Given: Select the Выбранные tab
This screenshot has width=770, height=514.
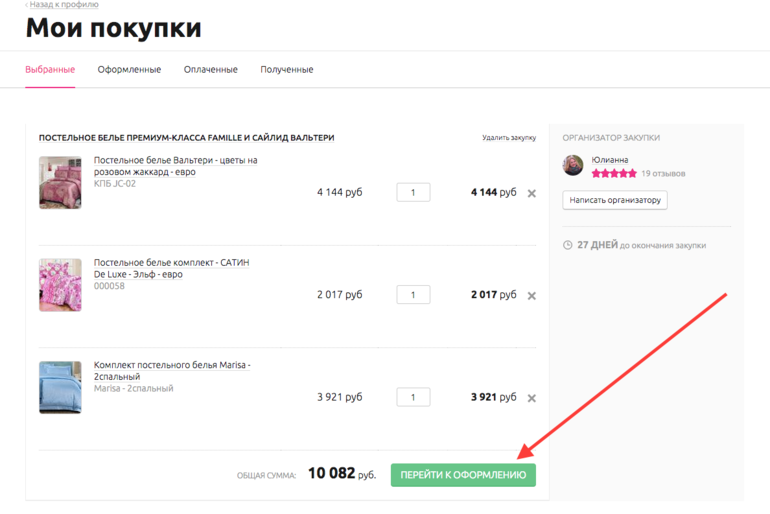Looking at the screenshot, I should tap(50, 70).
